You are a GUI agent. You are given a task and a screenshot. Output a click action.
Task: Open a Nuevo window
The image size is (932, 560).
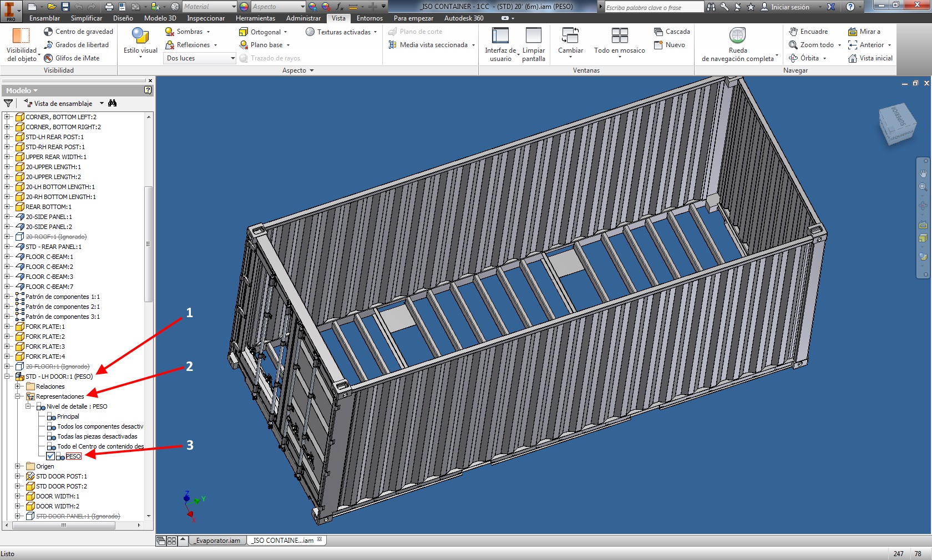click(670, 45)
